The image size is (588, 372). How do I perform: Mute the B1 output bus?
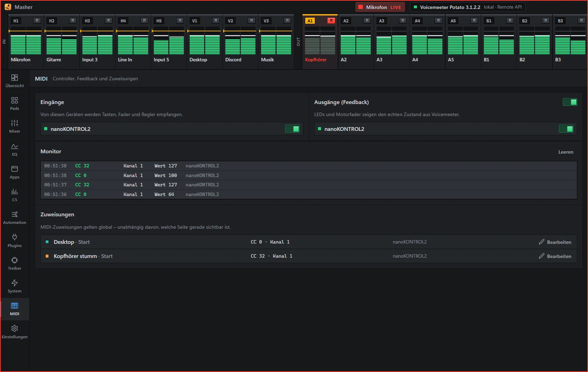point(510,21)
